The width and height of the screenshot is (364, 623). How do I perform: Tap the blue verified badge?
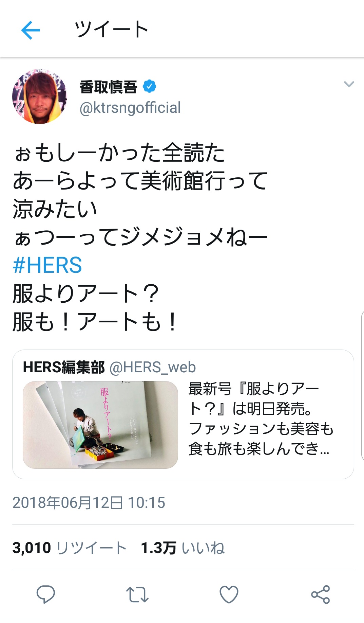(150, 86)
